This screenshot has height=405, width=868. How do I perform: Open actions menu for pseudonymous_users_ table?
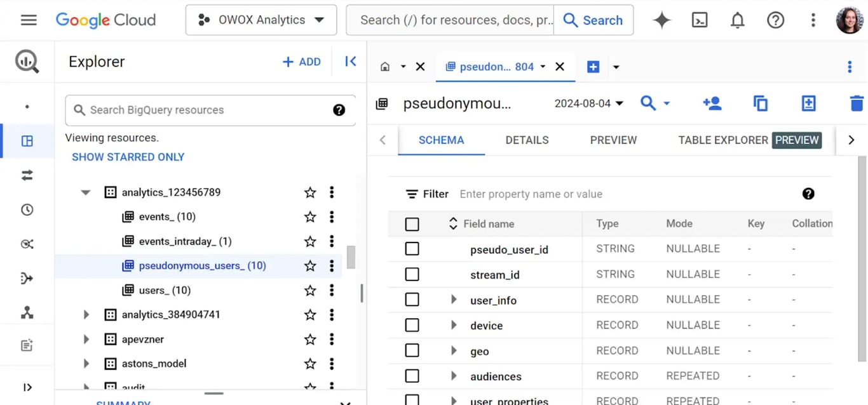click(x=332, y=266)
